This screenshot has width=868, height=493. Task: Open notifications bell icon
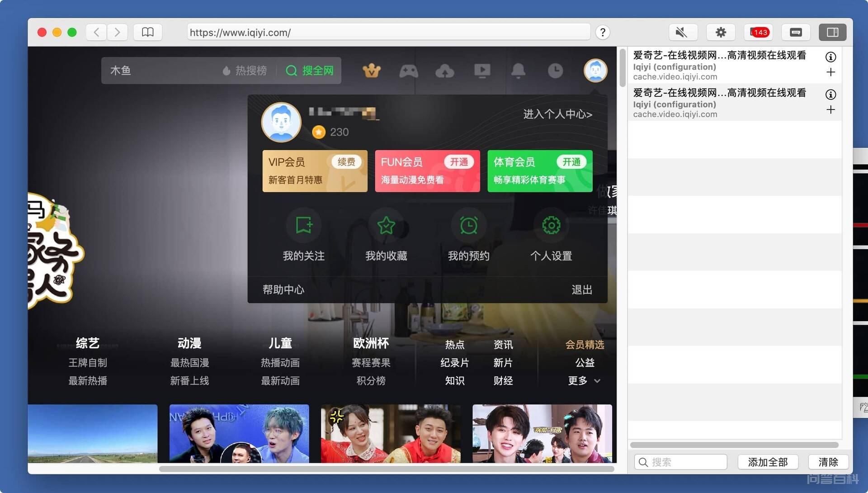coord(518,71)
